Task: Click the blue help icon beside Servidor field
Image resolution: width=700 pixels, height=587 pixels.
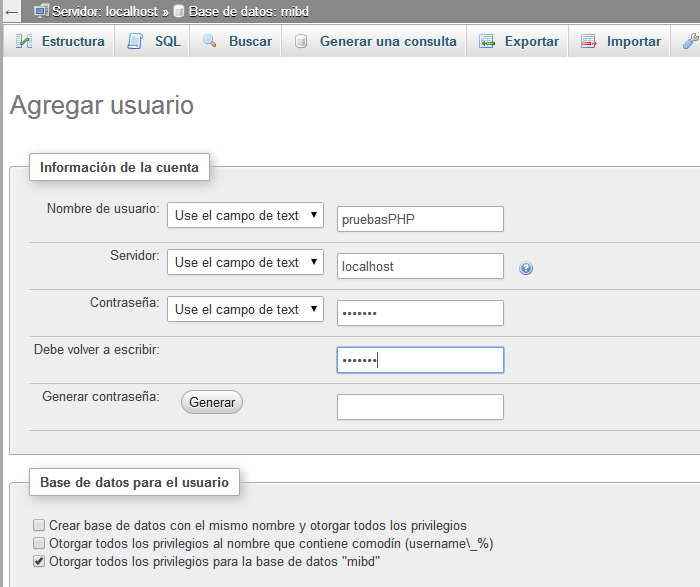Action: tap(526, 268)
